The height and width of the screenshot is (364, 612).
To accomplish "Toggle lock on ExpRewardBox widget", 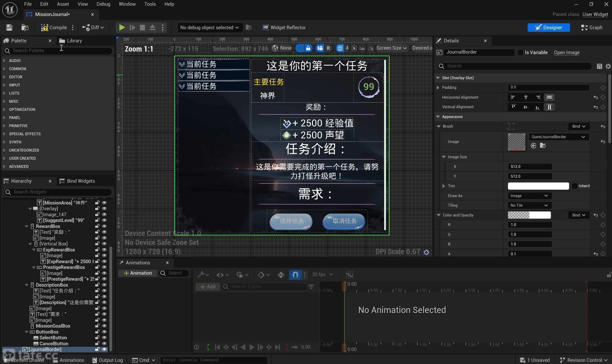I will (97, 250).
